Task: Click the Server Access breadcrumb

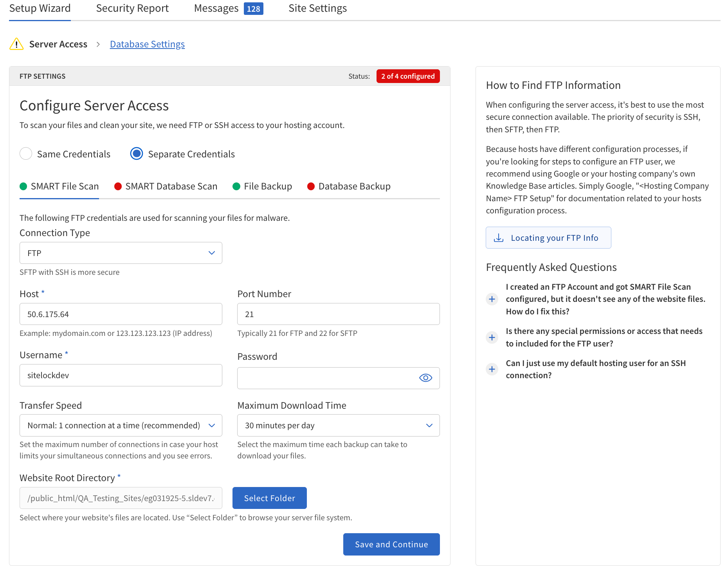Action: pos(58,44)
